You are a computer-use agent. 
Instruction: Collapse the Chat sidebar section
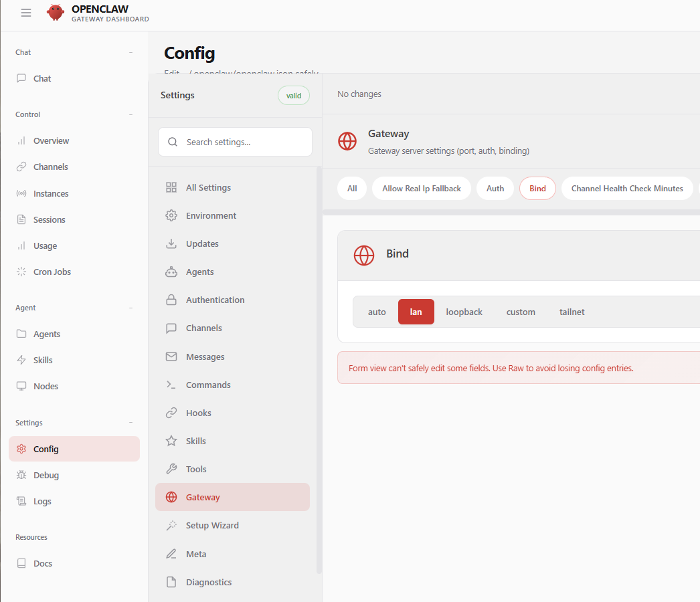pyautogui.click(x=130, y=52)
